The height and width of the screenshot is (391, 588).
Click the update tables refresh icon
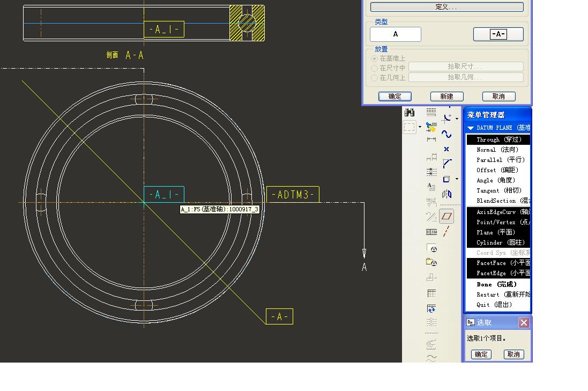click(x=431, y=308)
